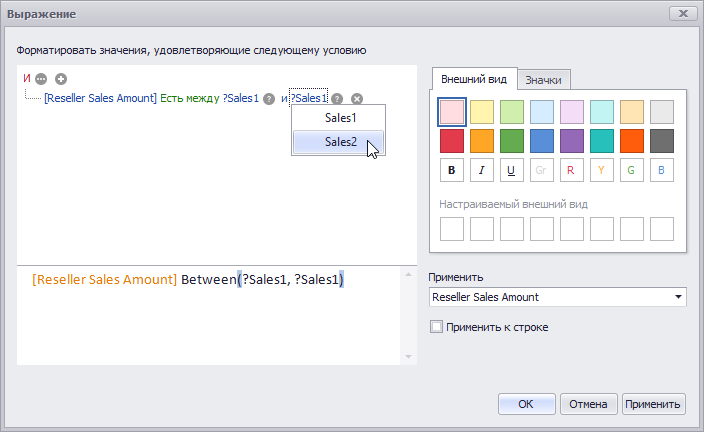704x432 pixels.
Task: Remove the condition with the x icon
Action: point(357,99)
